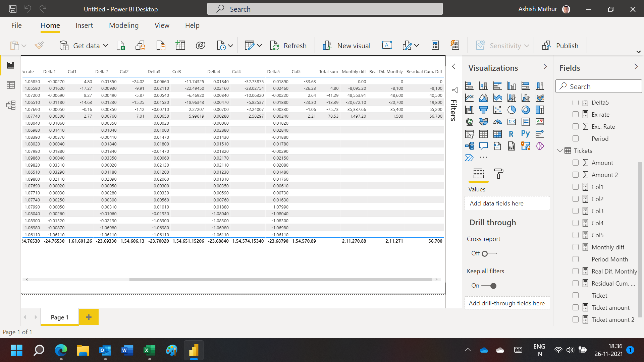Click the Excel workbook import icon
The height and width of the screenshot is (362, 644).
click(121, 46)
